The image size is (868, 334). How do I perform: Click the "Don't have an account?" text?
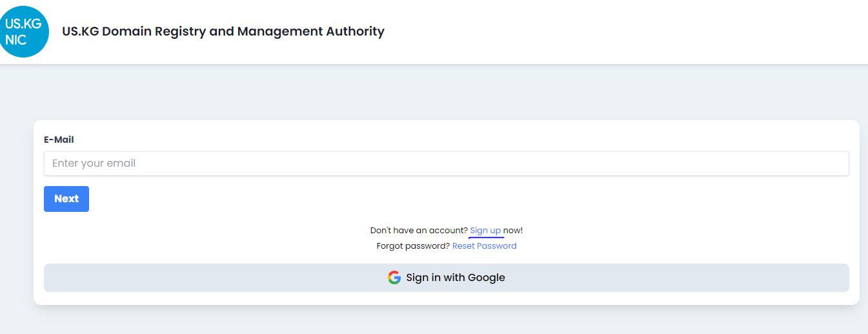pyautogui.click(x=419, y=231)
